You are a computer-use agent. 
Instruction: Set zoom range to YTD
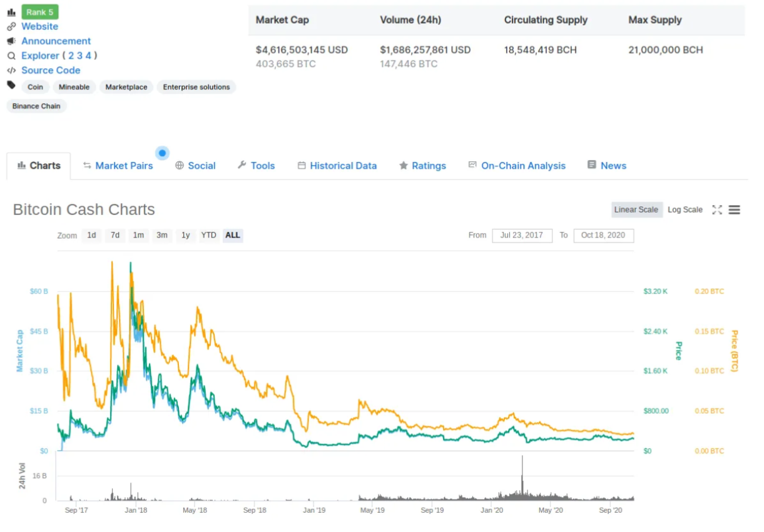point(208,236)
